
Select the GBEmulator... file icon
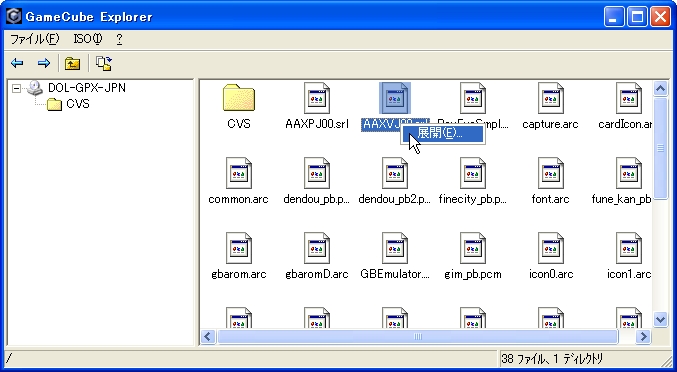(395, 248)
